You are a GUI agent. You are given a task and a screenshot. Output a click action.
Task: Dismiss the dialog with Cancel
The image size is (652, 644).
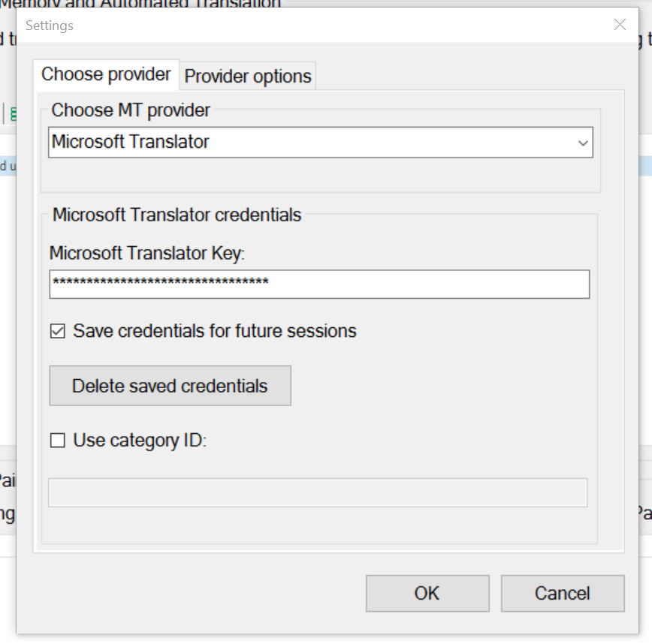tap(563, 593)
